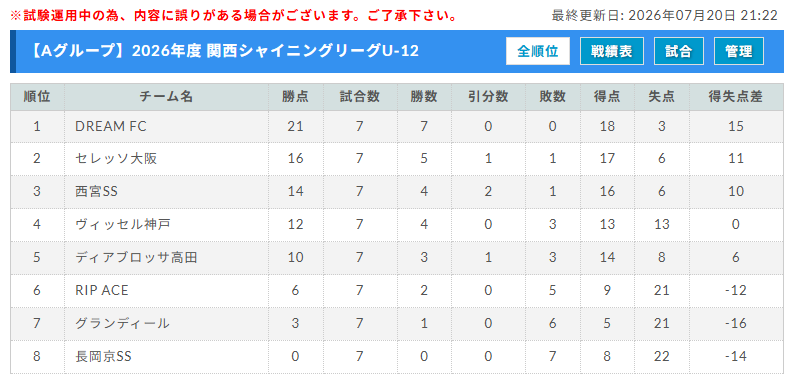Screen dimensions: 787x377
Task: Click the 得点 column header
Action: click(x=607, y=97)
